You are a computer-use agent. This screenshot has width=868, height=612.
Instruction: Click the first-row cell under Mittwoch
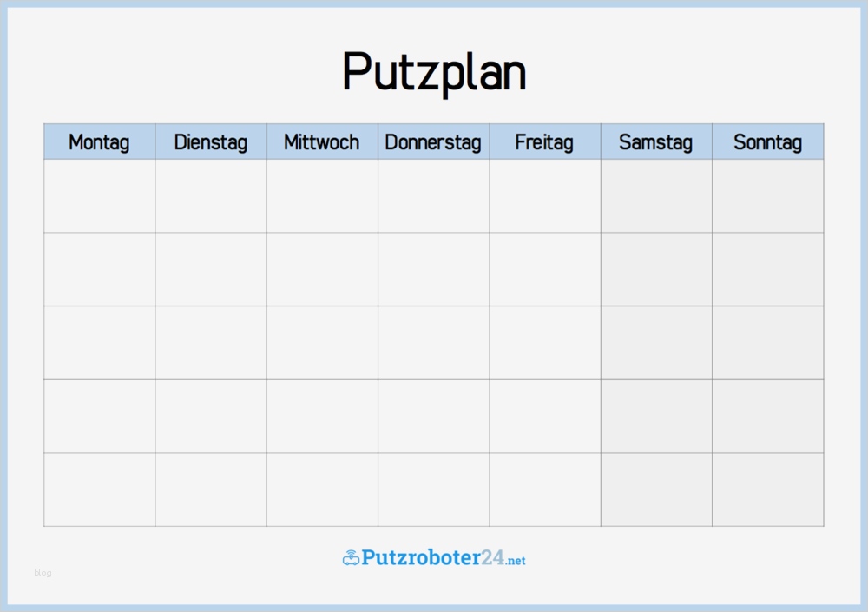tap(322, 196)
